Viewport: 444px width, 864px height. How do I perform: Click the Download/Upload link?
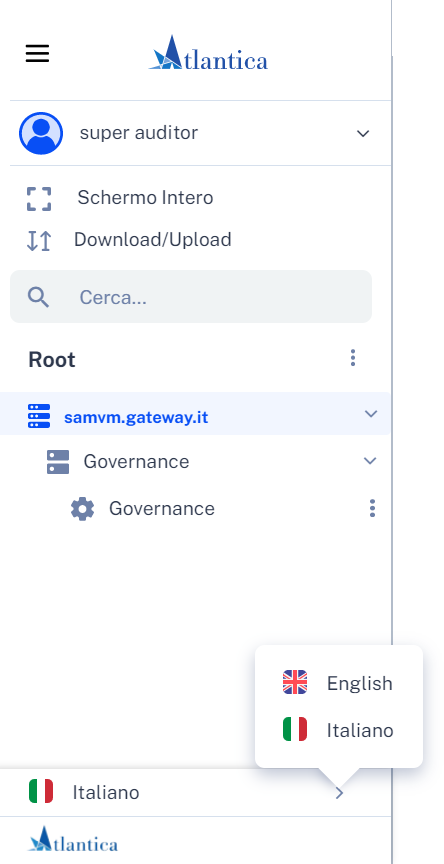click(x=153, y=240)
